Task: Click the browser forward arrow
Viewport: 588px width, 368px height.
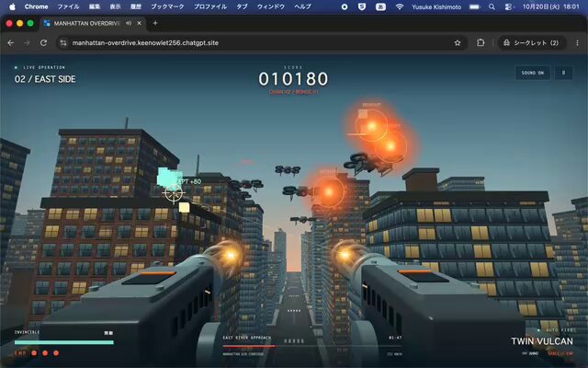Action: point(27,43)
